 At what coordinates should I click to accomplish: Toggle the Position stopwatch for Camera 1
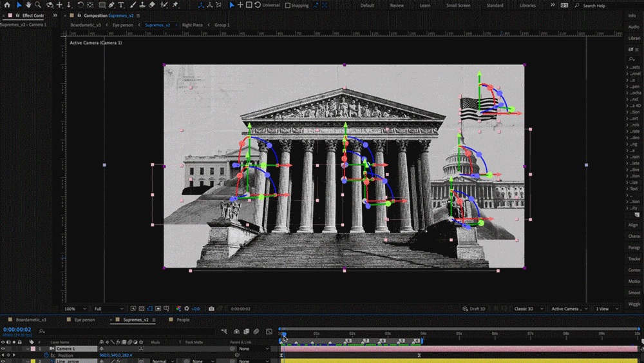point(46,355)
